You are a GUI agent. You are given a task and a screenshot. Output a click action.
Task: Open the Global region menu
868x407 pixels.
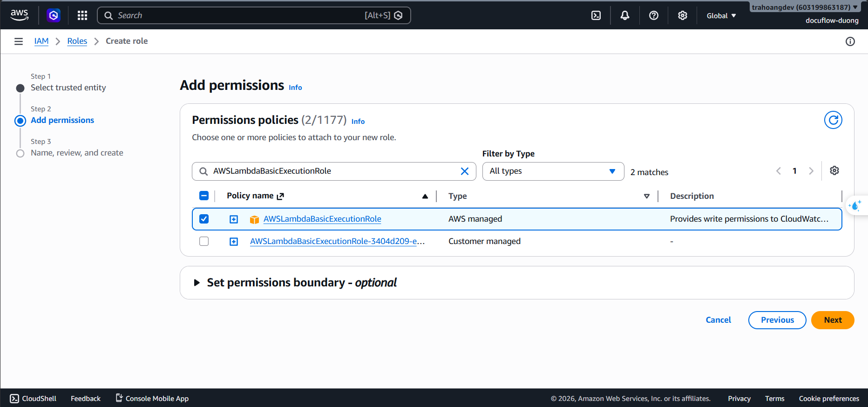coord(721,16)
